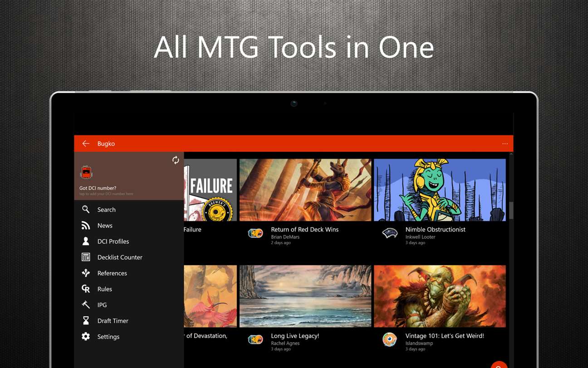Click the 'Inkwell Looter' source text
Image resolution: width=588 pixels, height=368 pixels.
coord(420,237)
